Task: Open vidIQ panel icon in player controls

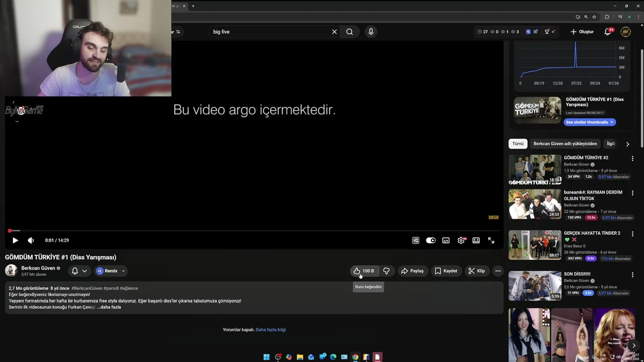Action: tap(416, 240)
